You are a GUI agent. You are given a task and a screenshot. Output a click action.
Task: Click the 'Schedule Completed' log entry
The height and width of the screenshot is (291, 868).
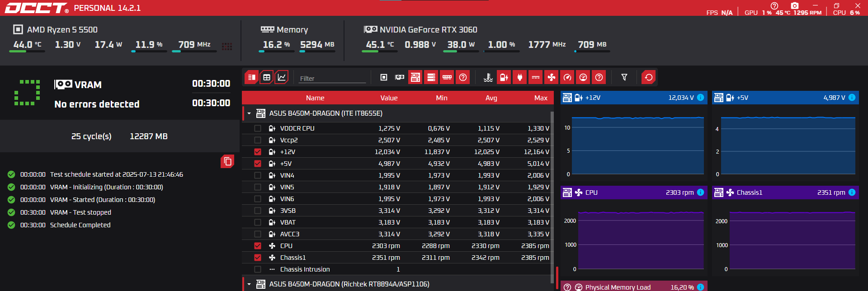pyautogui.click(x=80, y=225)
